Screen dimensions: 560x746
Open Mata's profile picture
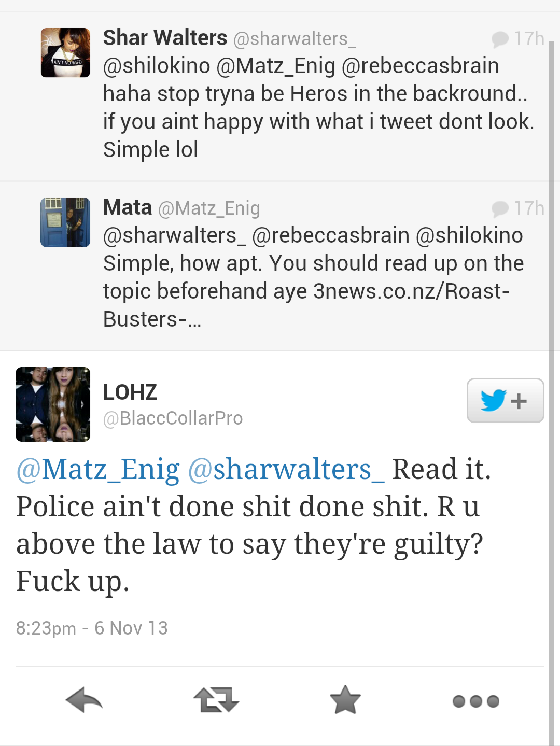65,222
